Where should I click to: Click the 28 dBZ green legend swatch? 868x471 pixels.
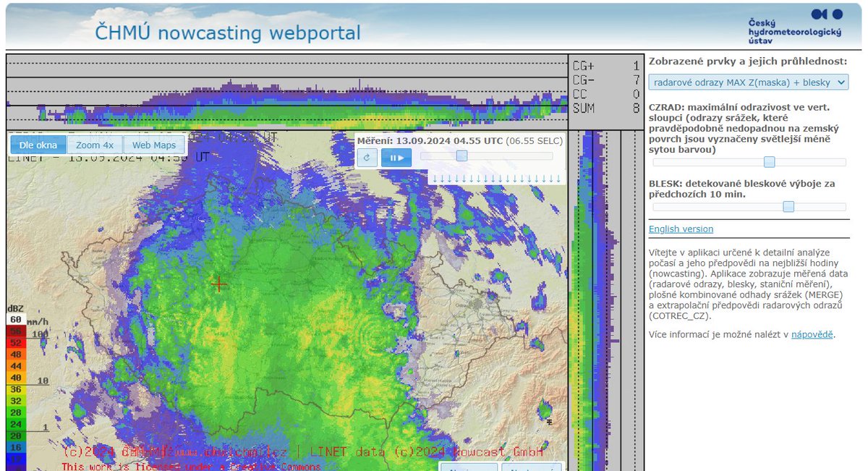15,412
